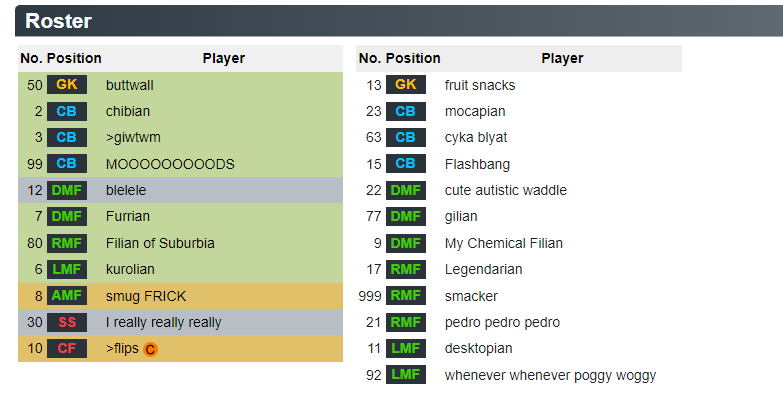783x405 pixels.
Task: Click the captain C badge next to >flips
Action: tap(150, 349)
